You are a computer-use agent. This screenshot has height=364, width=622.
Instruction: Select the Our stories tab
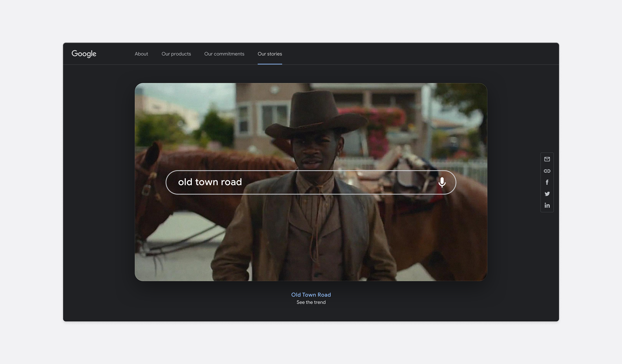pyautogui.click(x=270, y=54)
